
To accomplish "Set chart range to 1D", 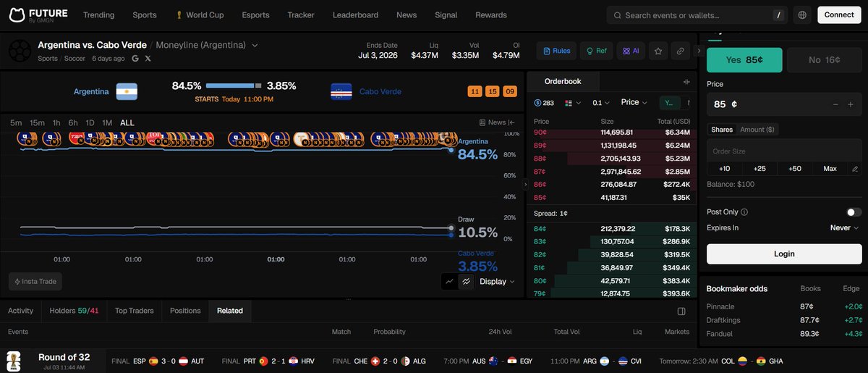I will click(90, 123).
